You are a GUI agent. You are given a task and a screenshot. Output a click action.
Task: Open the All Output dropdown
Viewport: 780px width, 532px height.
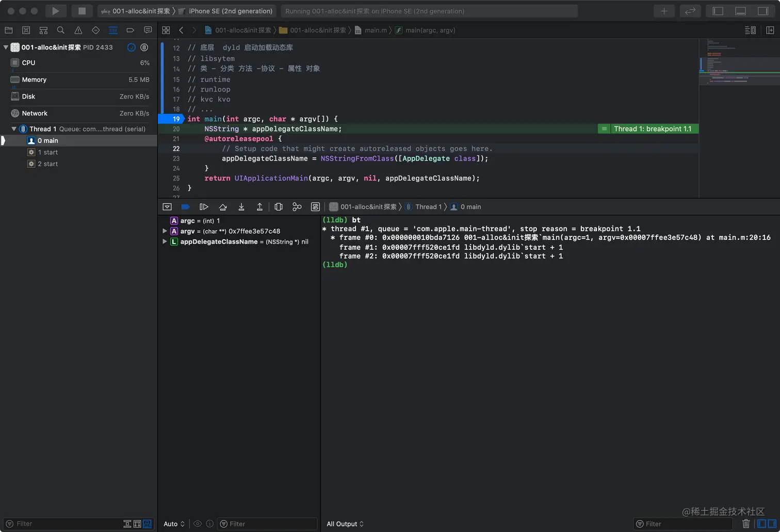(345, 524)
